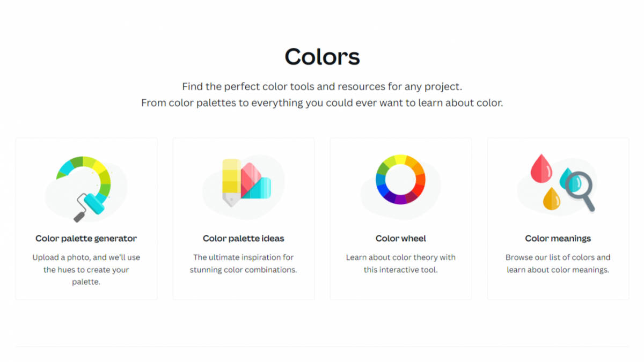Open the Color palette generator card
644x362 pixels.
[86, 219]
